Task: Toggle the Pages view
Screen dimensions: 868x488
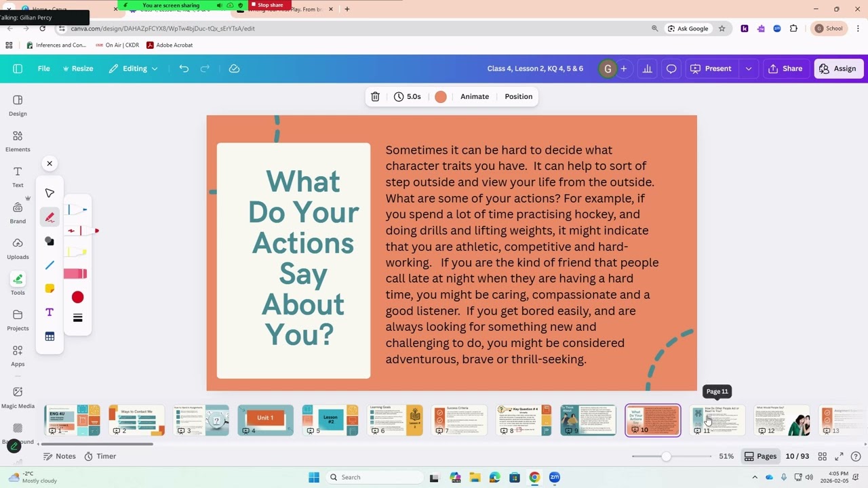Action: (760, 456)
